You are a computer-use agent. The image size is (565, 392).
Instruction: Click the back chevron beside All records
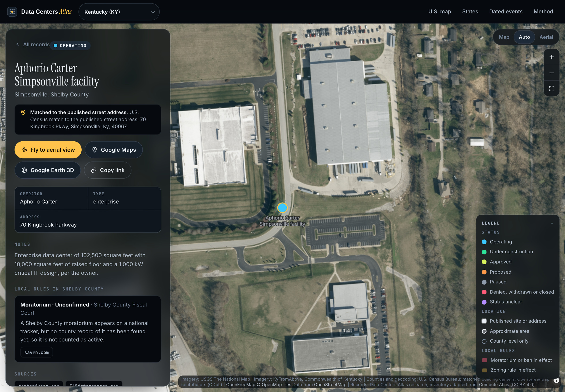[x=18, y=45]
